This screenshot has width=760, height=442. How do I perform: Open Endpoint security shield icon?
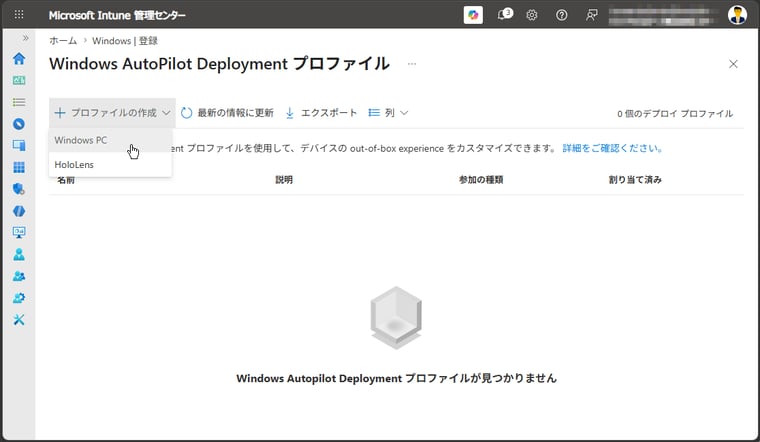(19, 189)
